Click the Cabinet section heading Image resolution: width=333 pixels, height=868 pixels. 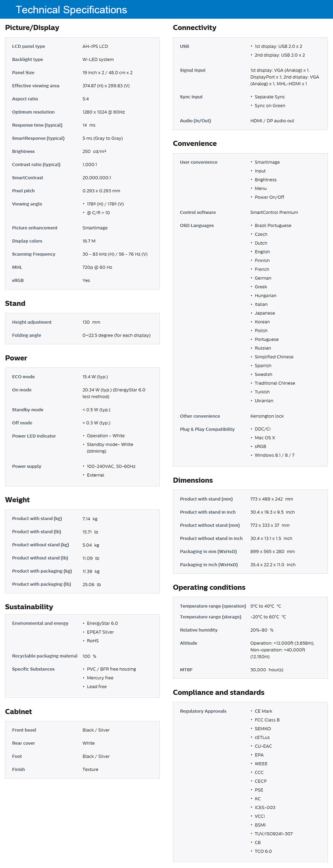tap(18, 712)
